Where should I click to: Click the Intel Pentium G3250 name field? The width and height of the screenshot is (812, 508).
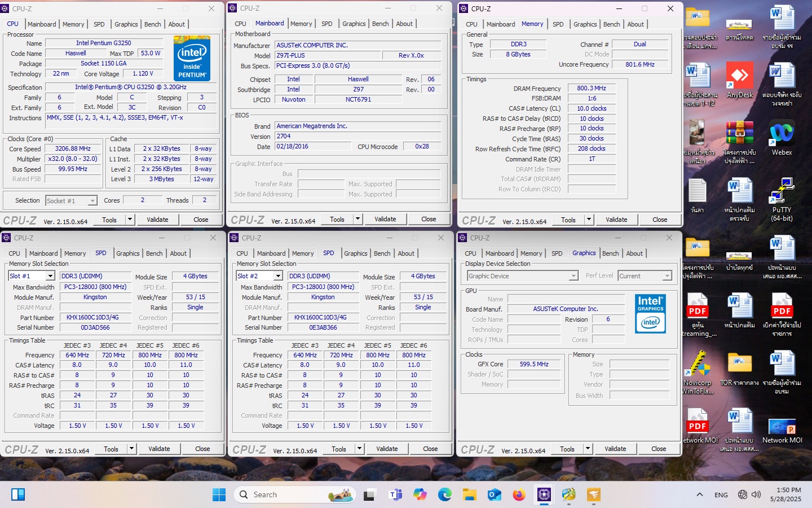[x=104, y=43]
